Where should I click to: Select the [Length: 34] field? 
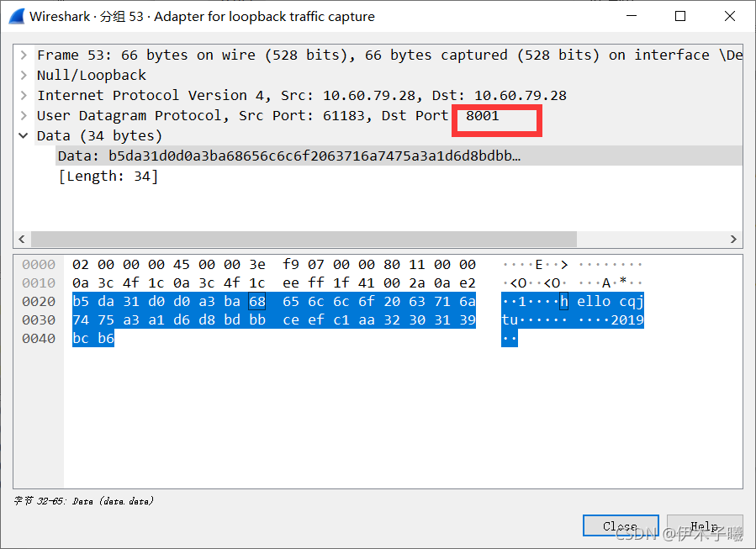[108, 177]
